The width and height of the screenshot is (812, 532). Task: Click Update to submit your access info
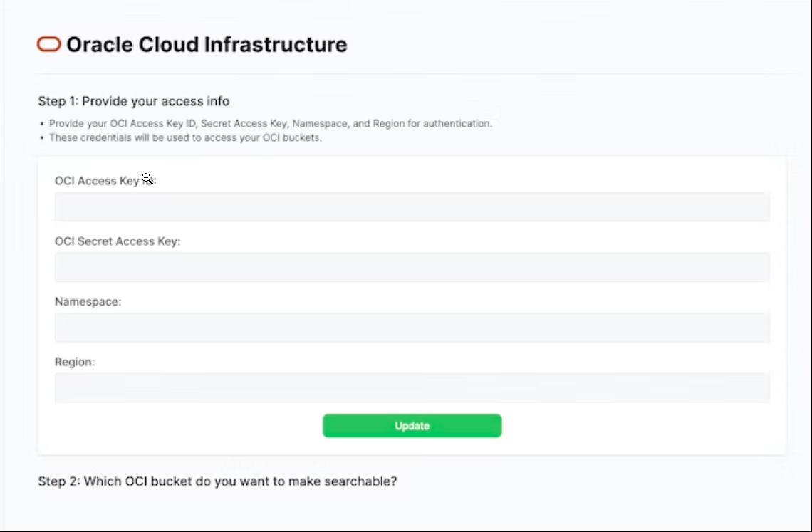(x=412, y=425)
